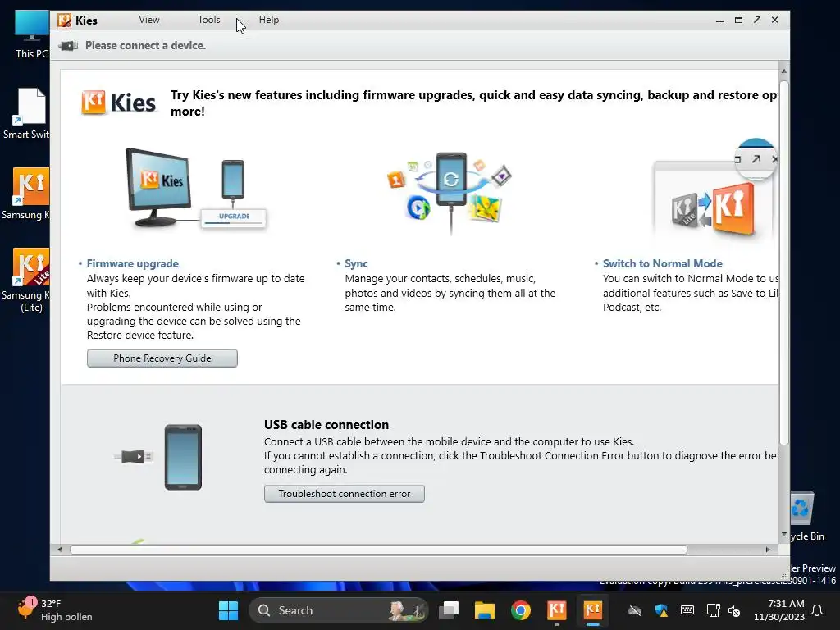Select the Sync heading

[356, 263]
